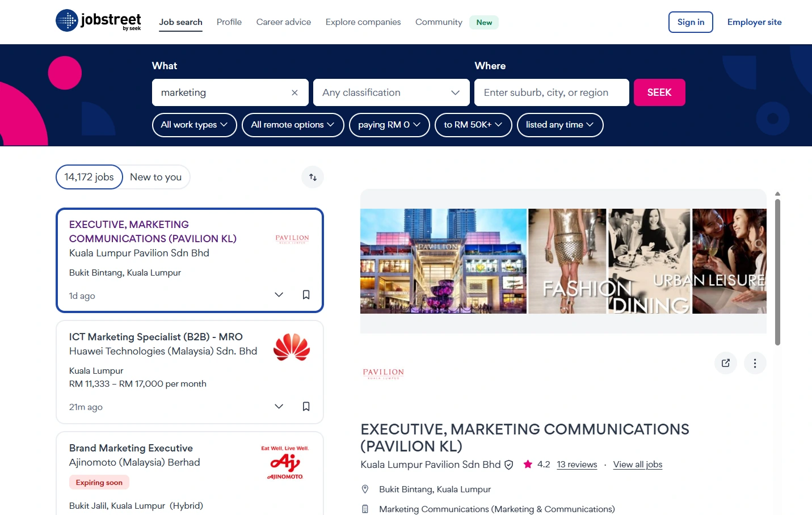812x515 pixels.
Task: Select the 14,172 jobs tab
Action: tap(89, 177)
